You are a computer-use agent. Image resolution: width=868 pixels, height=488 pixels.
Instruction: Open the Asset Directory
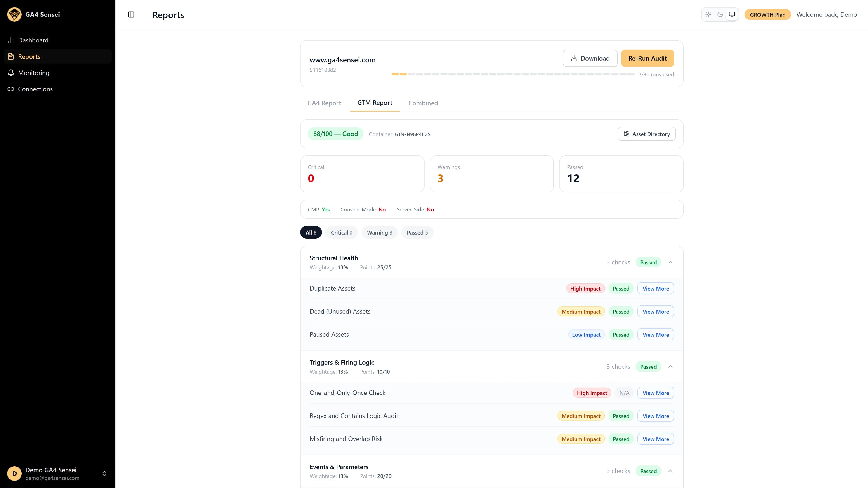(x=646, y=134)
